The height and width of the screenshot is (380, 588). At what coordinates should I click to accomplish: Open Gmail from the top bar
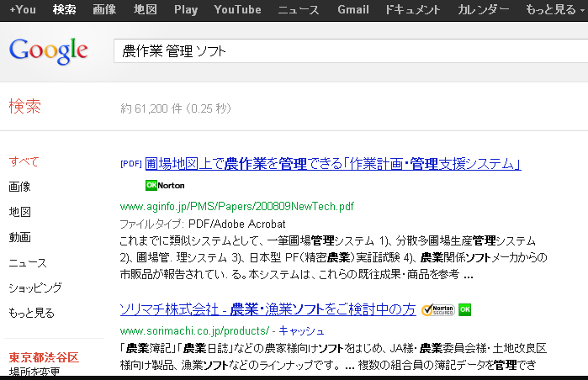pyautogui.click(x=352, y=10)
